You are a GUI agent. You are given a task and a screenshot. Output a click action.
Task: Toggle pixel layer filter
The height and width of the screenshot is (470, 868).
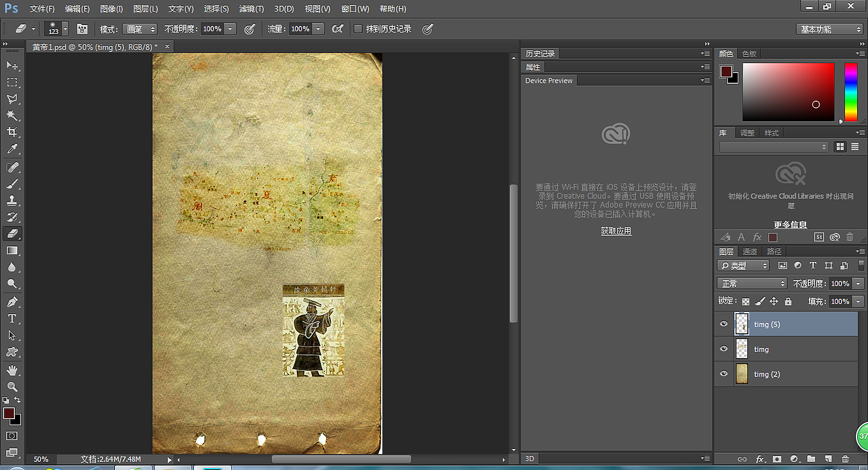click(x=783, y=266)
